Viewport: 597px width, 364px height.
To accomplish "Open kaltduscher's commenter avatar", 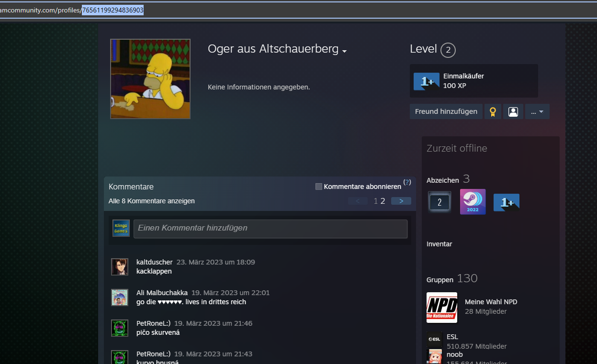I will tap(120, 267).
